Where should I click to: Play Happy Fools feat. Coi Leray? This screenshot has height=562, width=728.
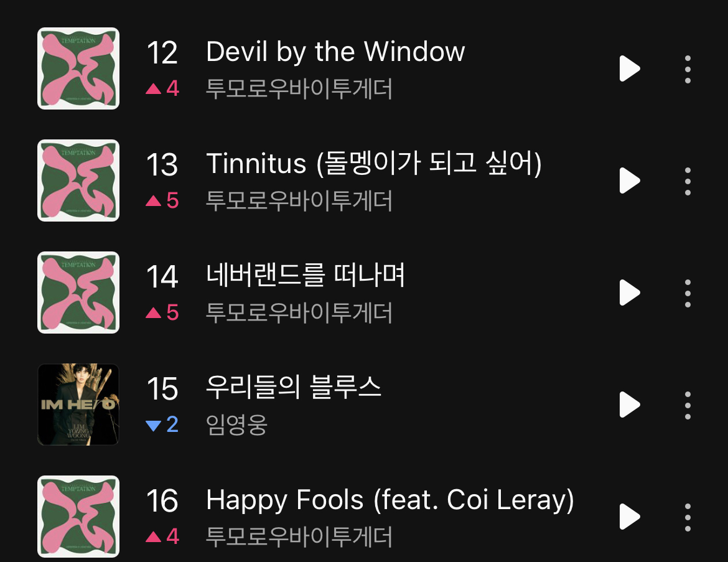pyautogui.click(x=630, y=517)
